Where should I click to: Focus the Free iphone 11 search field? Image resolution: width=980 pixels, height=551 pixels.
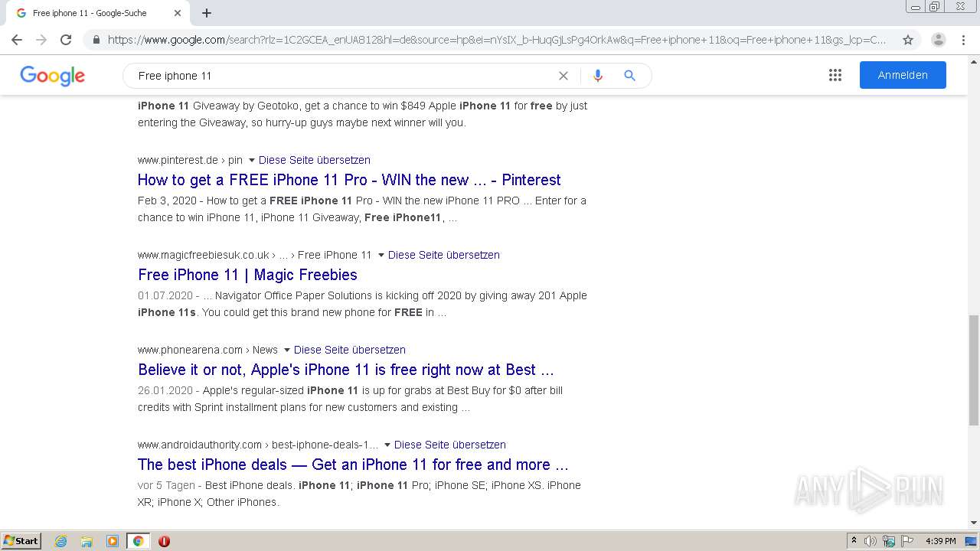(x=345, y=76)
